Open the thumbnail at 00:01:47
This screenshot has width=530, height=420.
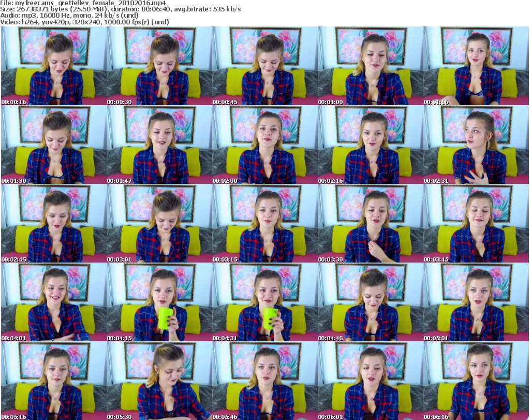pyautogui.click(x=159, y=144)
